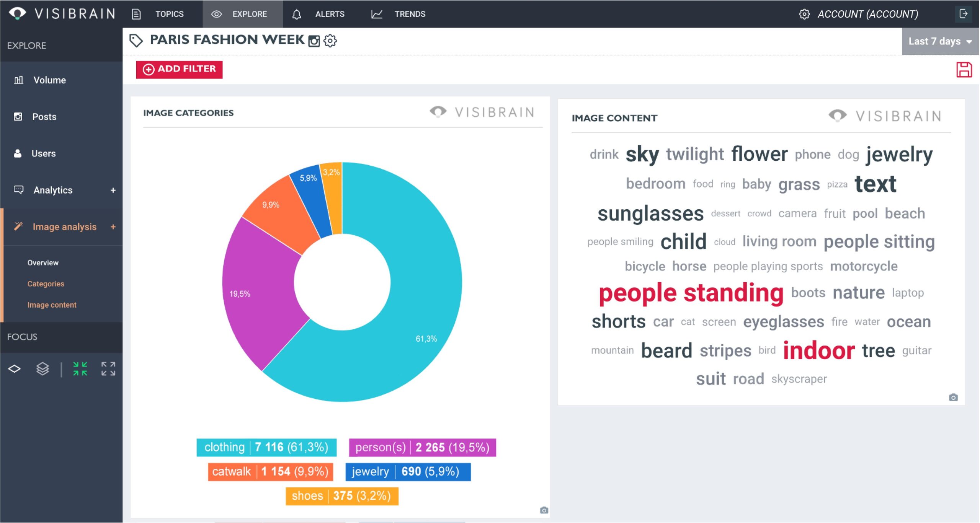
Task: Open the logout icon in top bar
Action: (x=964, y=14)
